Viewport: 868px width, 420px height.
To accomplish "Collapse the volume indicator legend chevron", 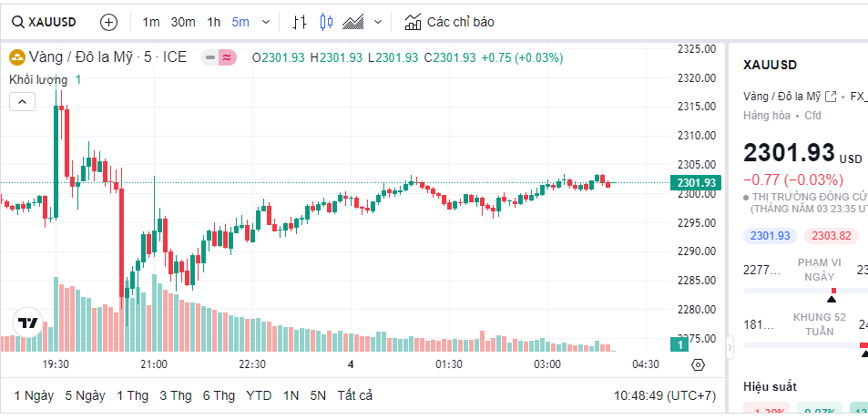I will pyautogui.click(x=22, y=101).
